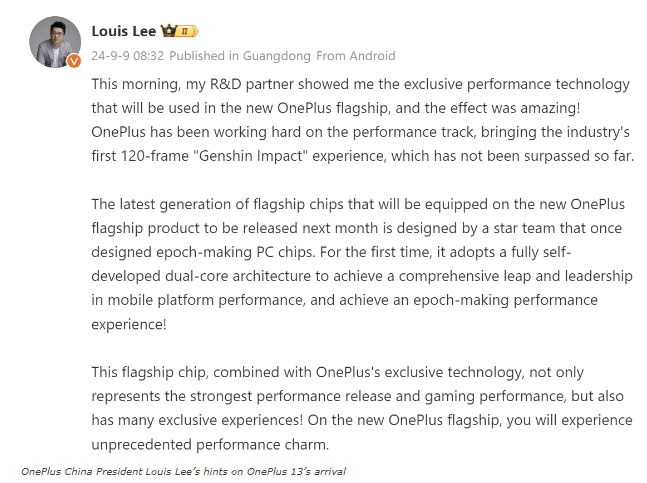The image size is (647, 483).
Task: Click the paragraph starting This flagship chip
Action: tap(362, 408)
